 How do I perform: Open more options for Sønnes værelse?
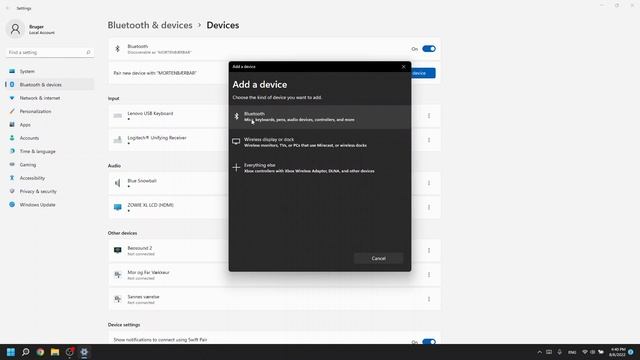click(429, 299)
